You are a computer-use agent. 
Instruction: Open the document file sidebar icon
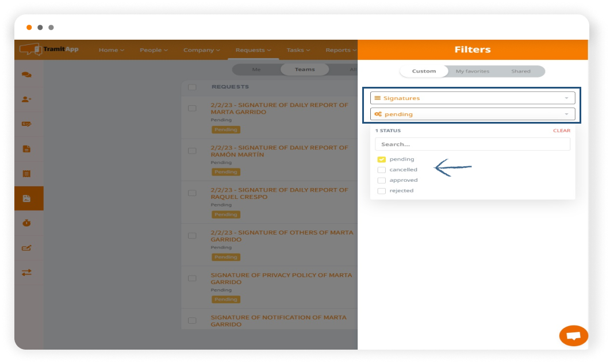tap(26, 149)
